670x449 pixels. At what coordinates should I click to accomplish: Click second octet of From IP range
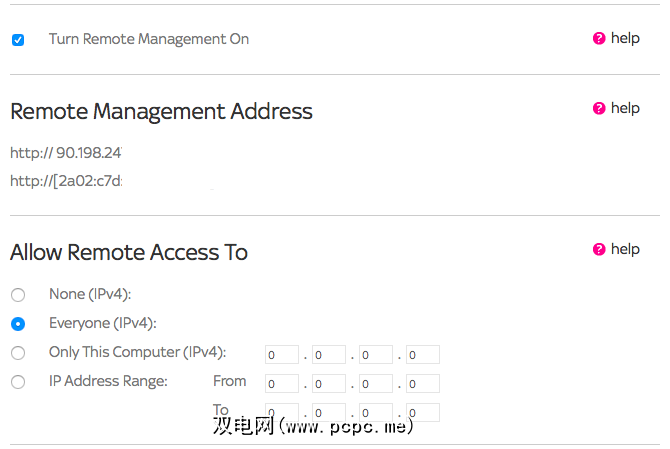tap(329, 383)
